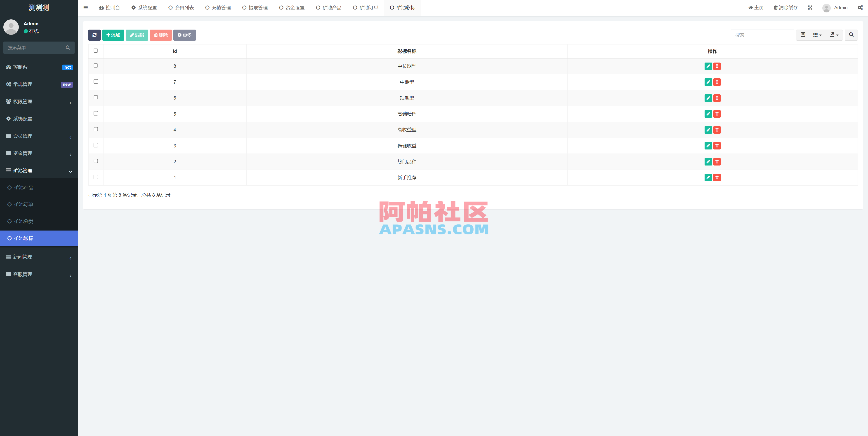Check the row checkbox for 高端精选
This screenshot has height=436, width=868.
tap(95, 114)
